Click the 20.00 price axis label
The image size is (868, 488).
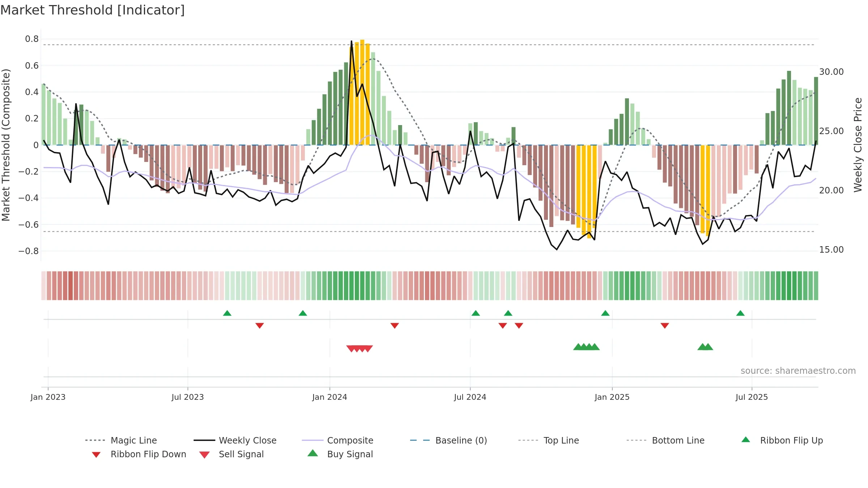(831, 191)
